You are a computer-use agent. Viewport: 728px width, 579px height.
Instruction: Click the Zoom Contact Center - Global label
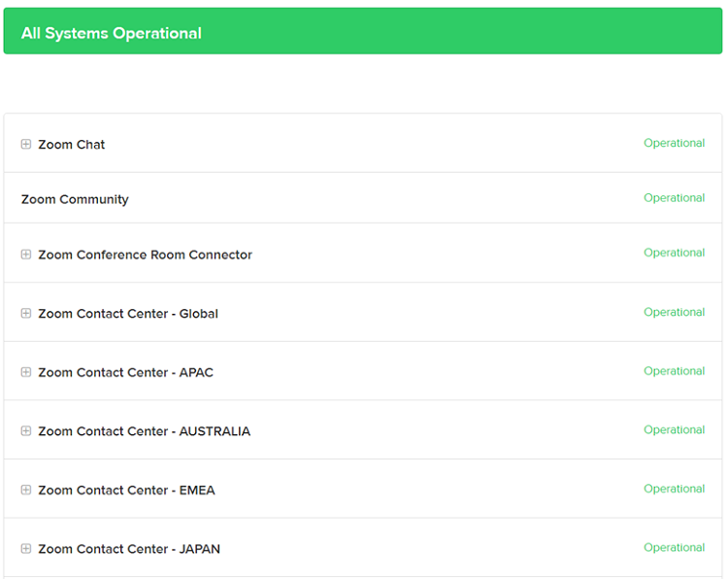128,314
